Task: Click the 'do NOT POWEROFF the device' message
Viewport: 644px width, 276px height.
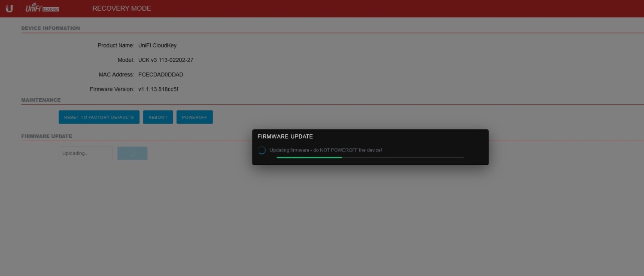Action: point(325,150)
